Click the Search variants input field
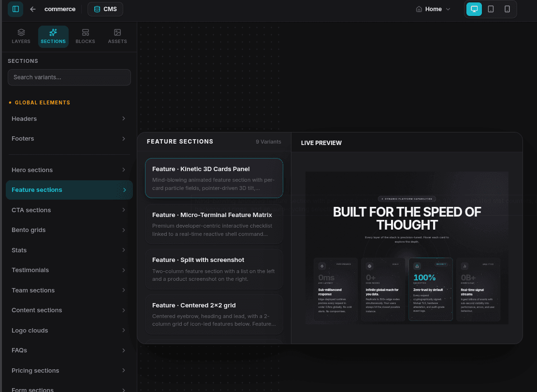The image size is (537, 392). click(x=69, y=77)
